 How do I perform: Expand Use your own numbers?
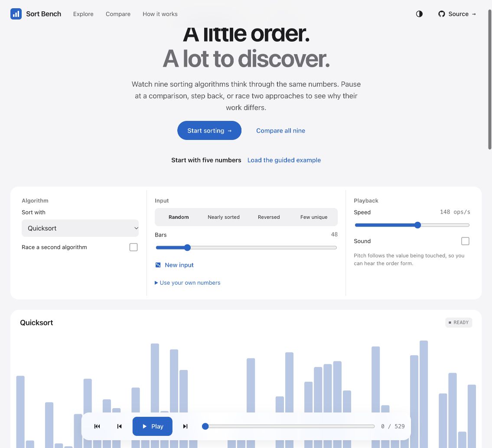tap(188, 282)
